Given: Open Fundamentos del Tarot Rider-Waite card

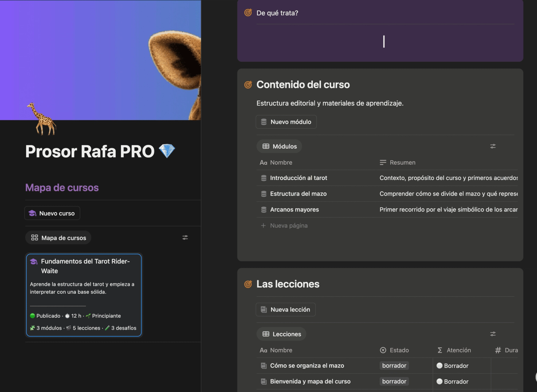Looking at the screenshot, I should click(84, 295).
